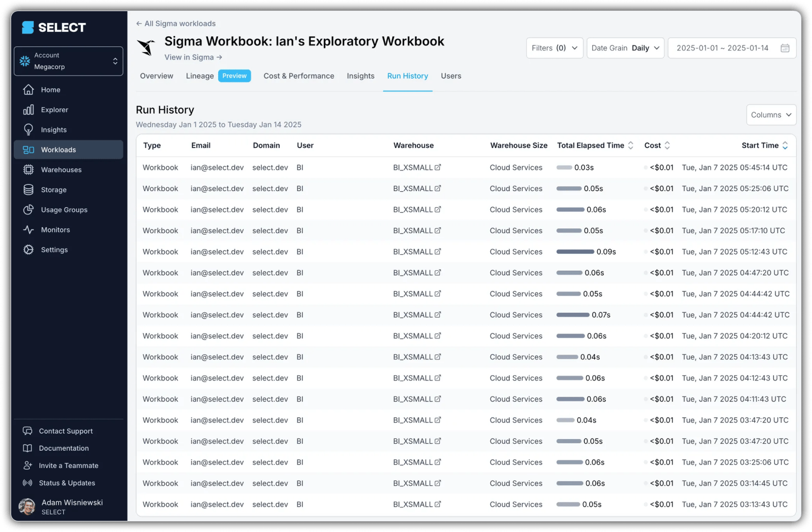
Task: Go back to All Sigma workloads
Action: click(x=176, y=23)
